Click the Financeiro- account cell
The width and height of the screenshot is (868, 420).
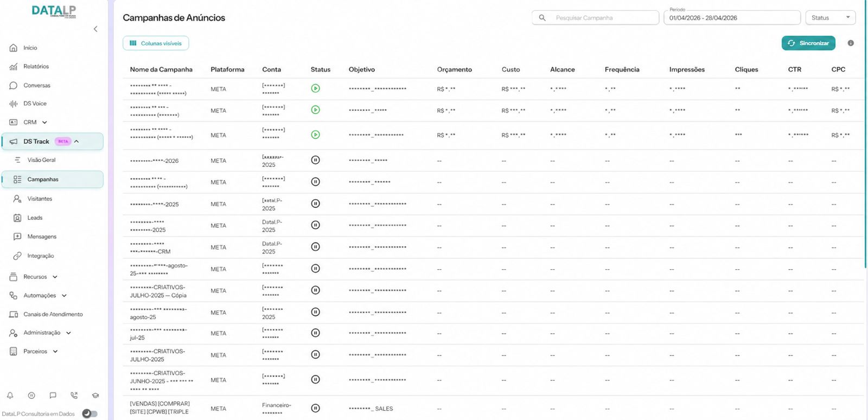[x=277, y=409]
